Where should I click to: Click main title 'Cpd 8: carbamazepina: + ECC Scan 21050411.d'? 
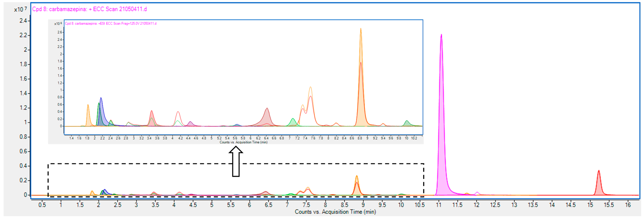click(89, 9)
